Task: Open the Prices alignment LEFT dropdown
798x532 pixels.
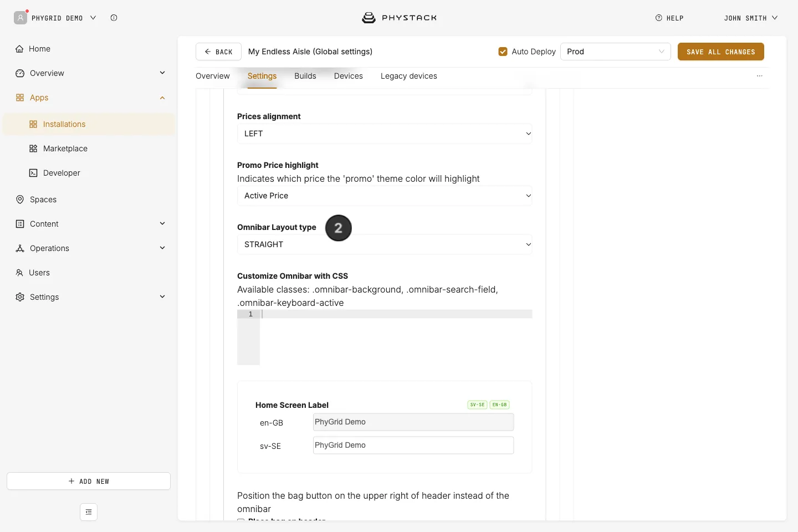Action: coord(385,134)
